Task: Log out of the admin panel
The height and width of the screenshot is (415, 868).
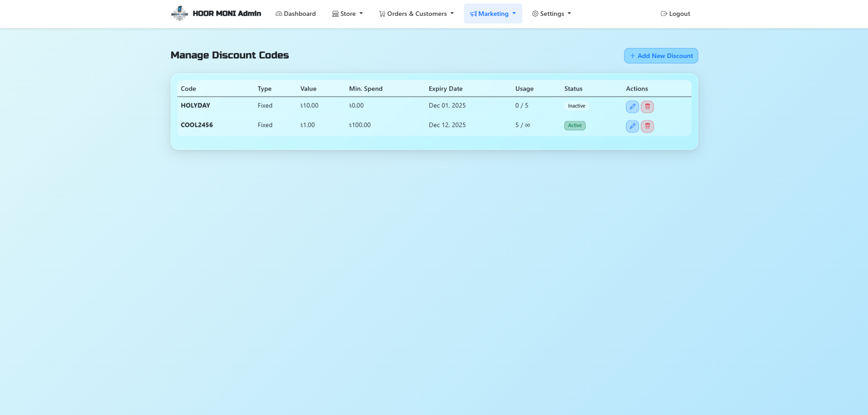Action: tap(675, 14)
